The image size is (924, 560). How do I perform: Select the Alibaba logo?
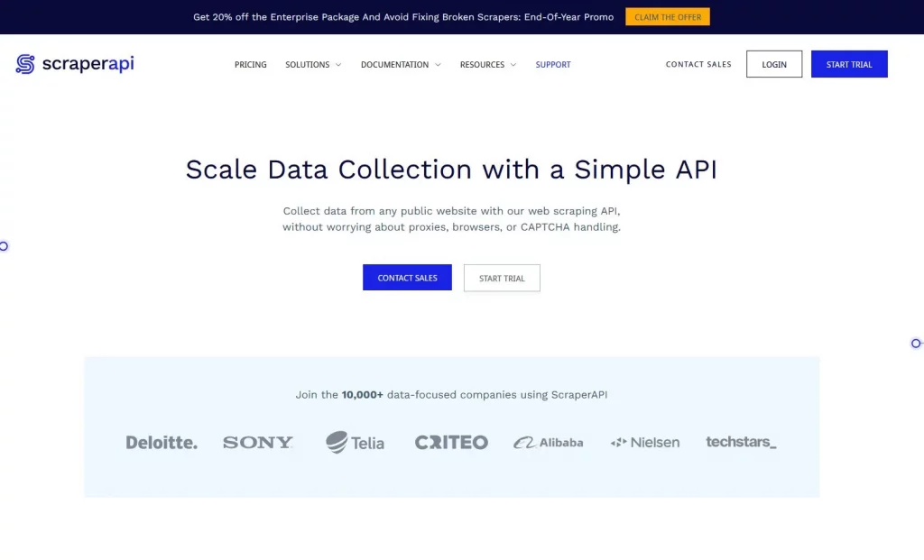pyautogui.click(x=548, y=442)
